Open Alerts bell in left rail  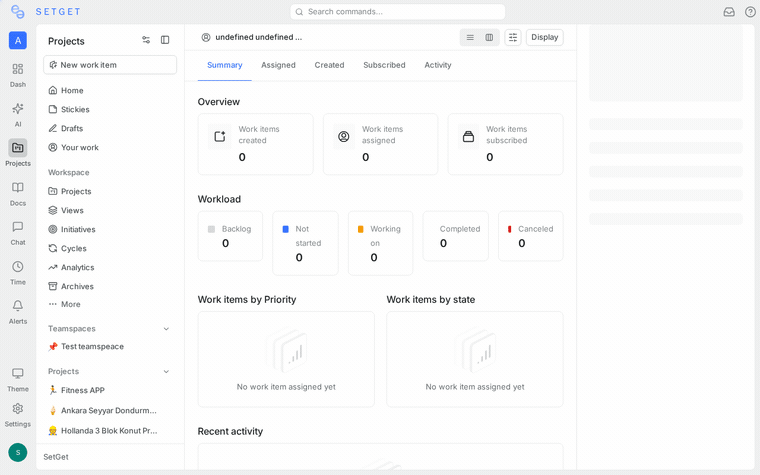[17, 312]
